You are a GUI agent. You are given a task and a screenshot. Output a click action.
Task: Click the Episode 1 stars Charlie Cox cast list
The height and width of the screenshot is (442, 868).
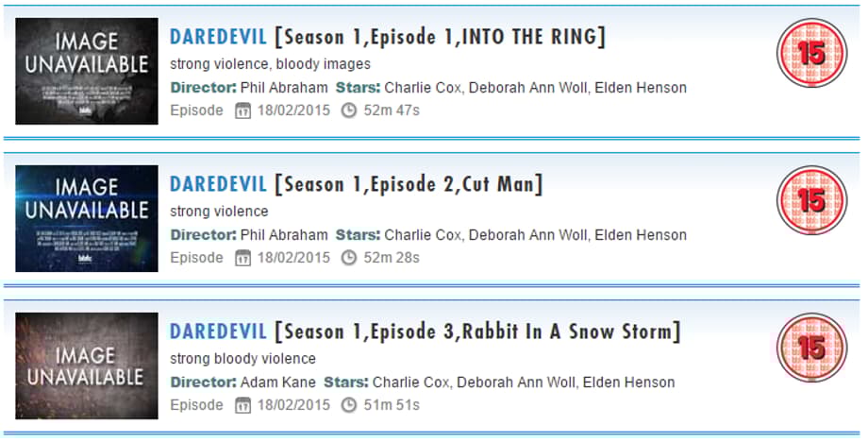(x=535, y=88)
